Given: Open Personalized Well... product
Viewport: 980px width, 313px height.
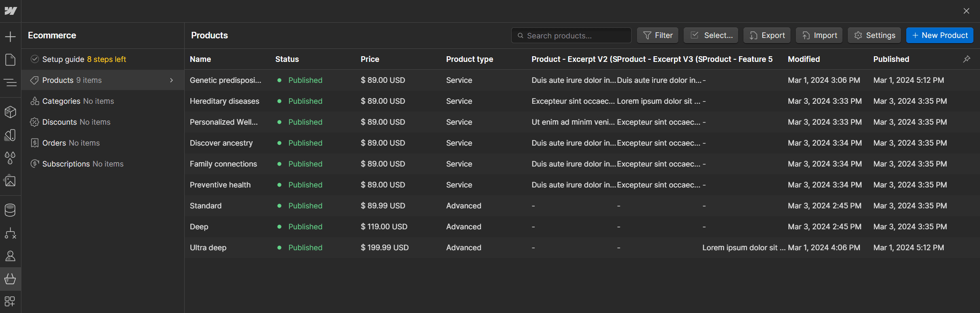Looking at the screenshot, I should pos(582,122).
